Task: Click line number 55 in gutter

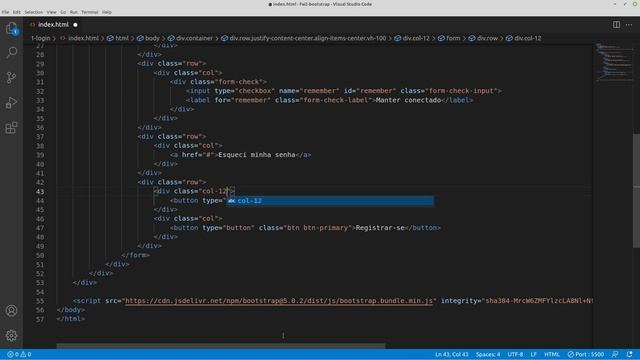Action: point(40,301)
